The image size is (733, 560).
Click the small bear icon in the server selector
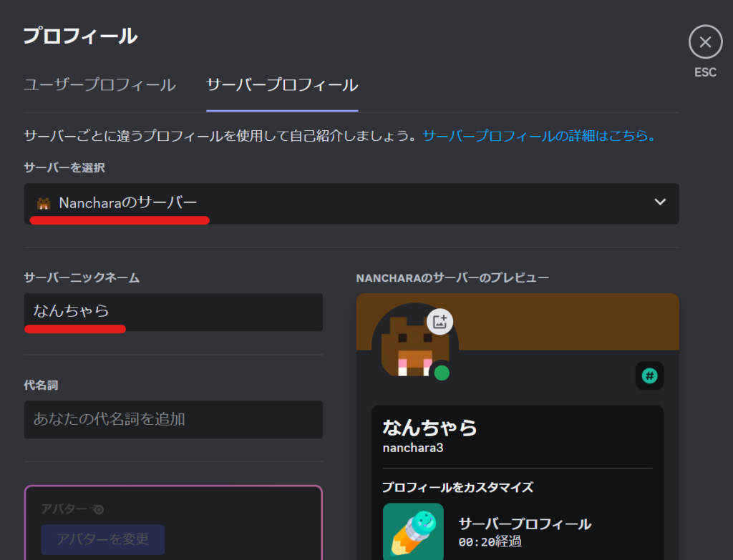[44, 204]
